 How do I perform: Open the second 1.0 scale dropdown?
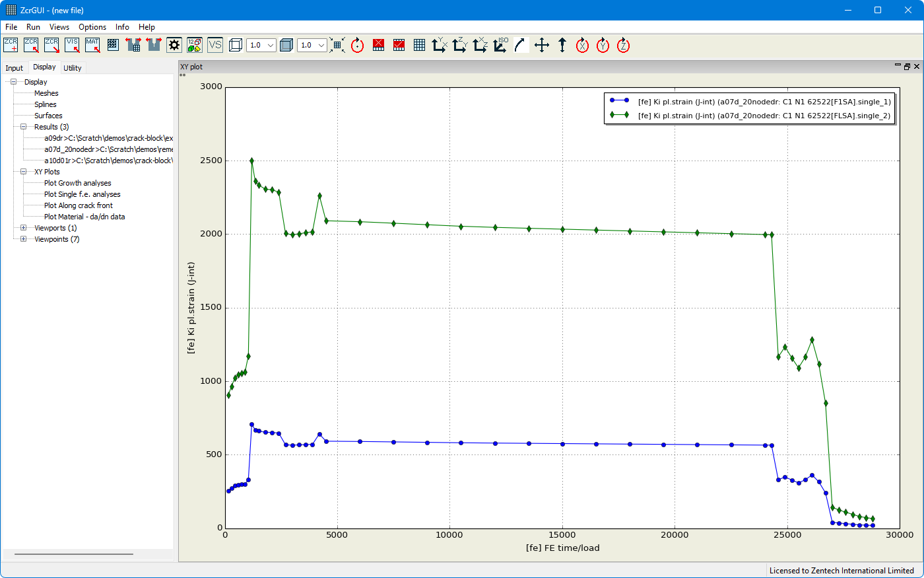pyautogui.click(x=312, y=45)
